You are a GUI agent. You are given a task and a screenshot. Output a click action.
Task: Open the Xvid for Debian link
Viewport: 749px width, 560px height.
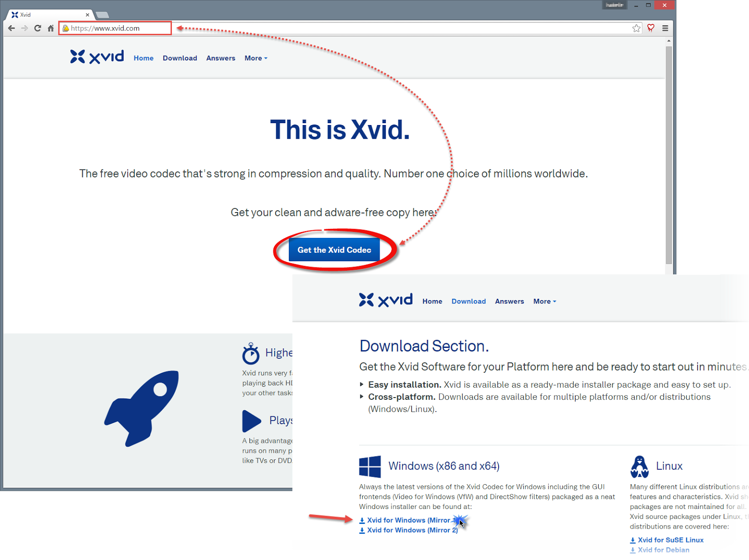click(x=660, y=550)
